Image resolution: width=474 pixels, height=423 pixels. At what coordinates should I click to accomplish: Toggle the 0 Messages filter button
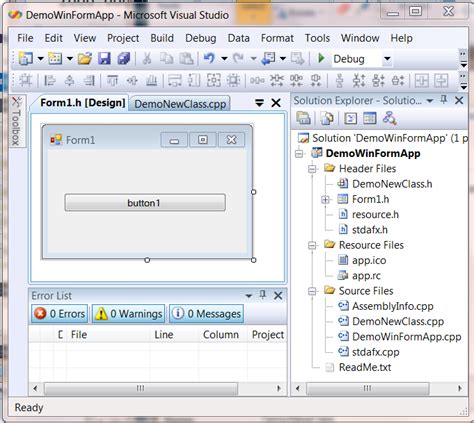(206, 314)
